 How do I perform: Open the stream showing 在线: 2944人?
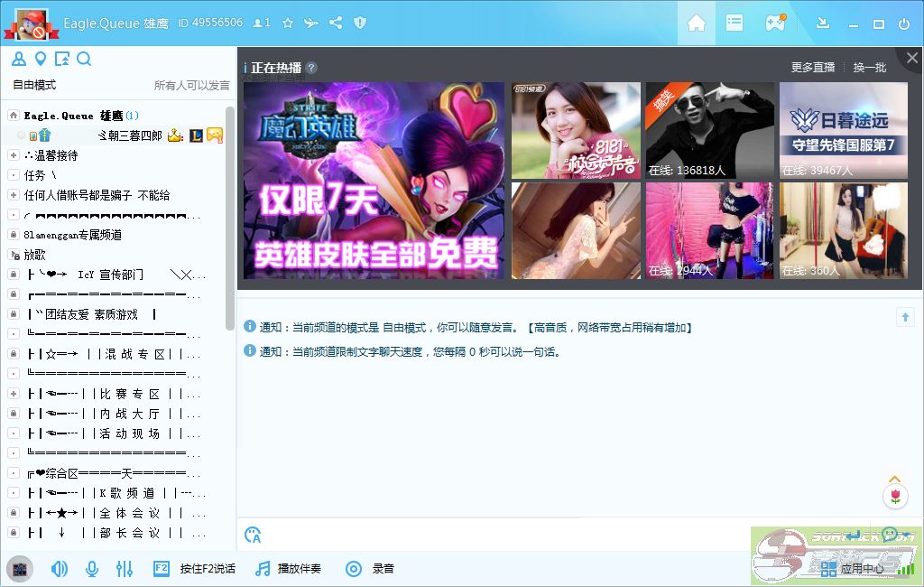coord(709,230)
